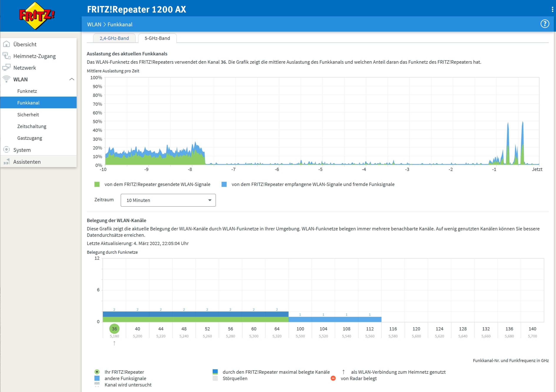Click the 5,500 frequency value
This screenshot has height=392, width=556.
(300, 336)
